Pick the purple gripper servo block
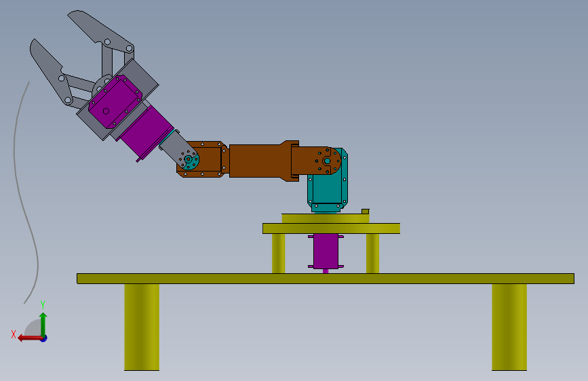Viewport: 588px width, 381px height. [x=115, y=102]
